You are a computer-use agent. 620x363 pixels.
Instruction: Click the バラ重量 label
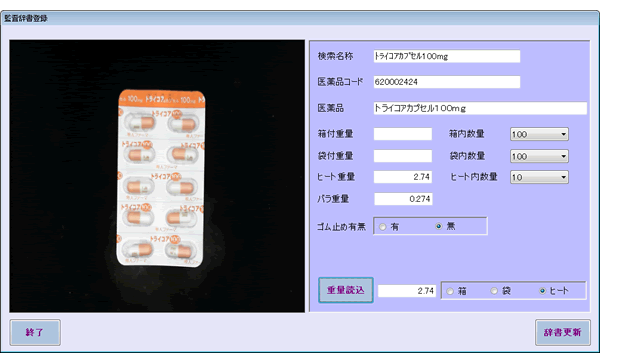point(333,199)
